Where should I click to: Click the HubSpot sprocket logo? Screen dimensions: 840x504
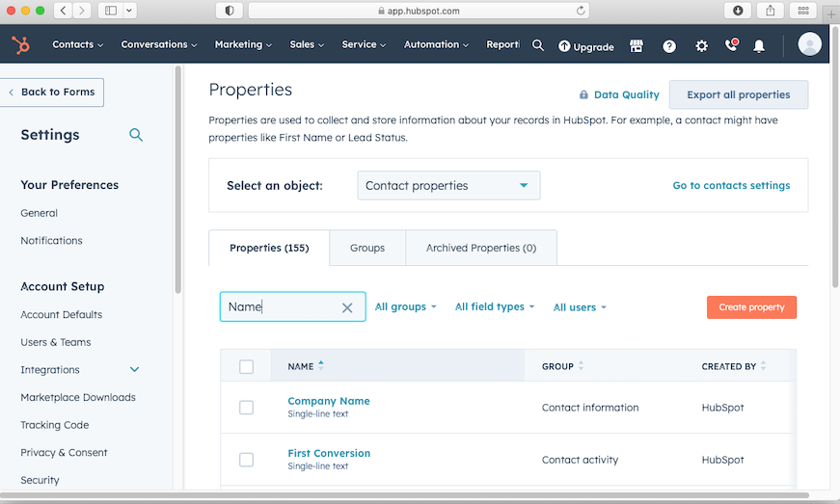pos(19,45)
